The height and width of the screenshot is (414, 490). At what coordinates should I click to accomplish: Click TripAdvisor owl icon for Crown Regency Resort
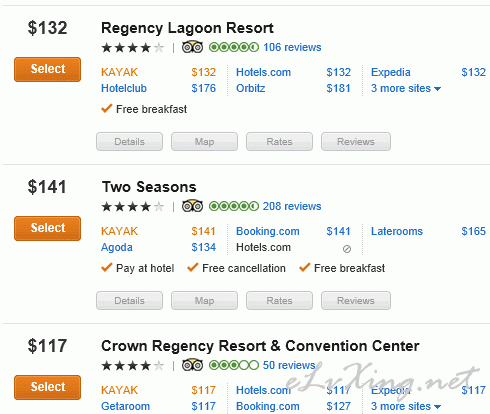pos(192,365)
